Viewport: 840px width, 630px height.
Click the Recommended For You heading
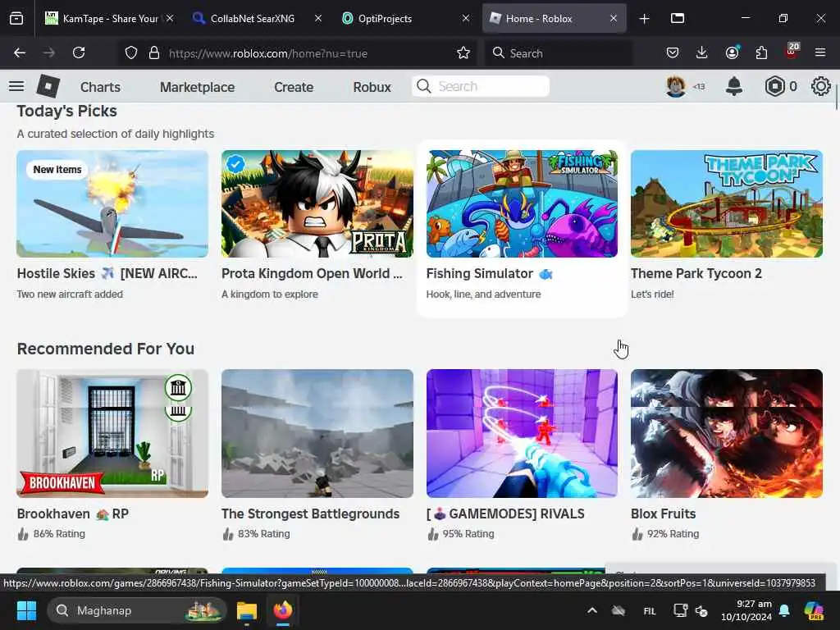(x=106, y=349)
